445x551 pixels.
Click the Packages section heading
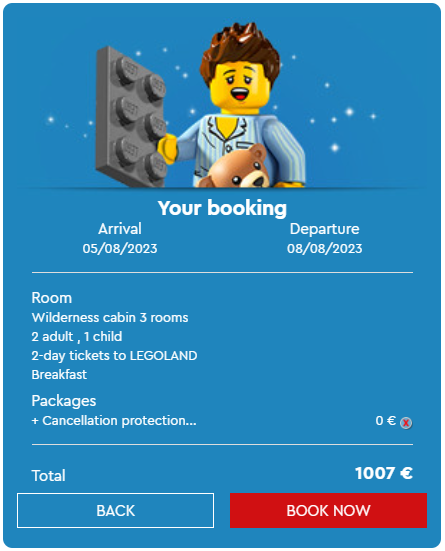(64, 401)
